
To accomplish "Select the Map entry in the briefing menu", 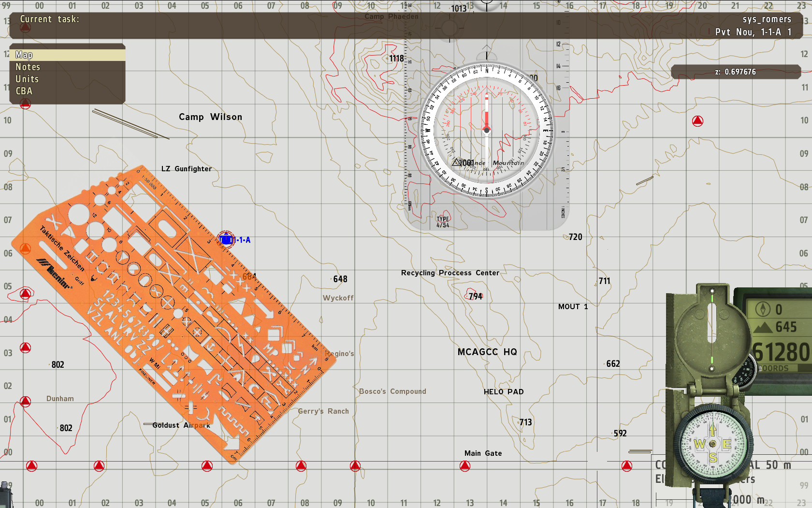I will click(67, 55).
